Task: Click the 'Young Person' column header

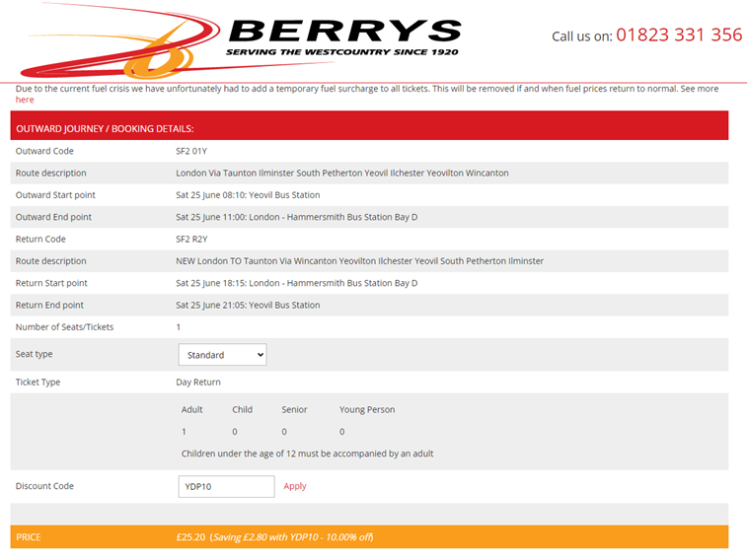Action: tap(367, 410)
